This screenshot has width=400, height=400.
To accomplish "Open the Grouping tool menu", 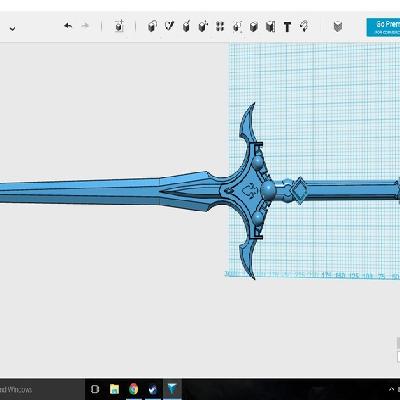I will (237, 27).
